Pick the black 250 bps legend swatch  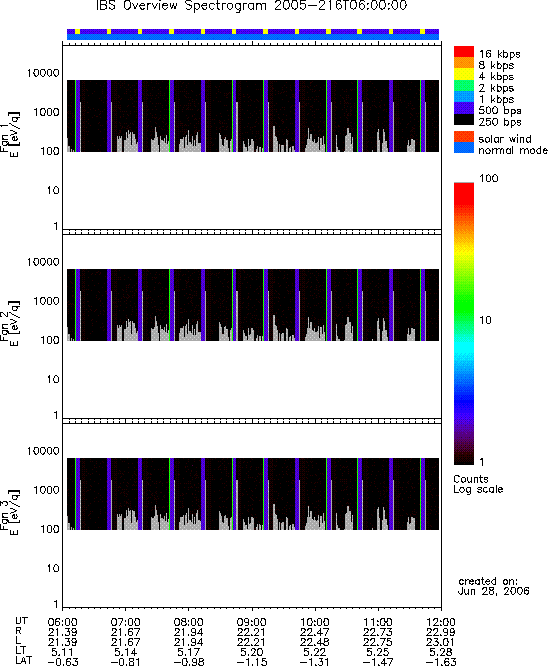(x=463, y=119)
